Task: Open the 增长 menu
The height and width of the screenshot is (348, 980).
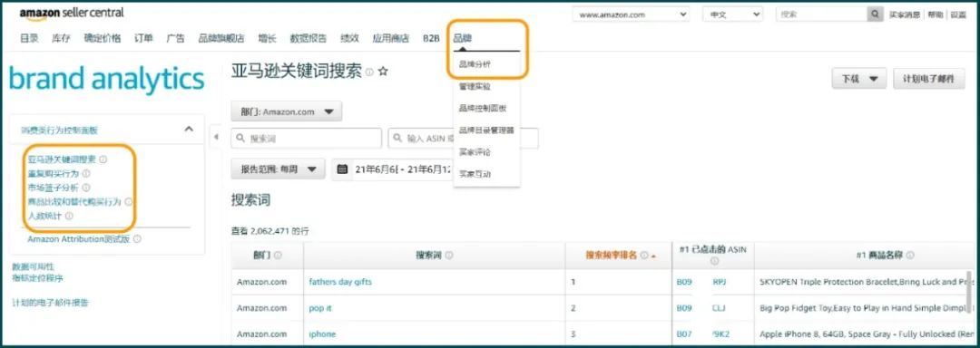Action: (267, 38)
